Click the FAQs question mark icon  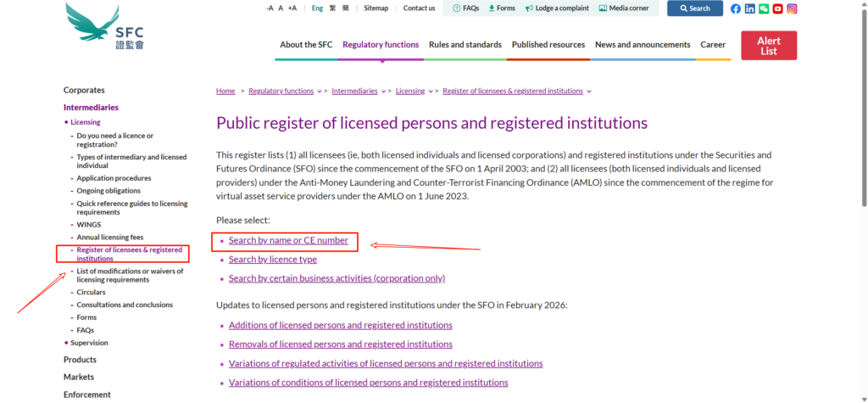(x=457, y=8)
